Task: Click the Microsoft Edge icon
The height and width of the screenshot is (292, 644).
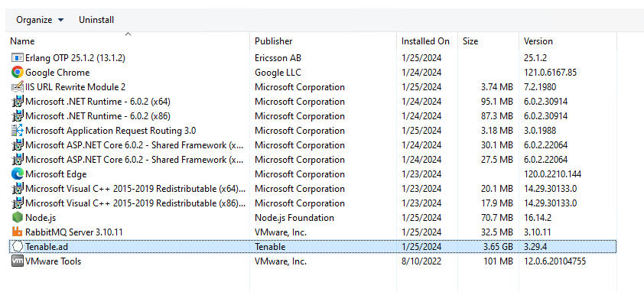Action: [18, 174]
